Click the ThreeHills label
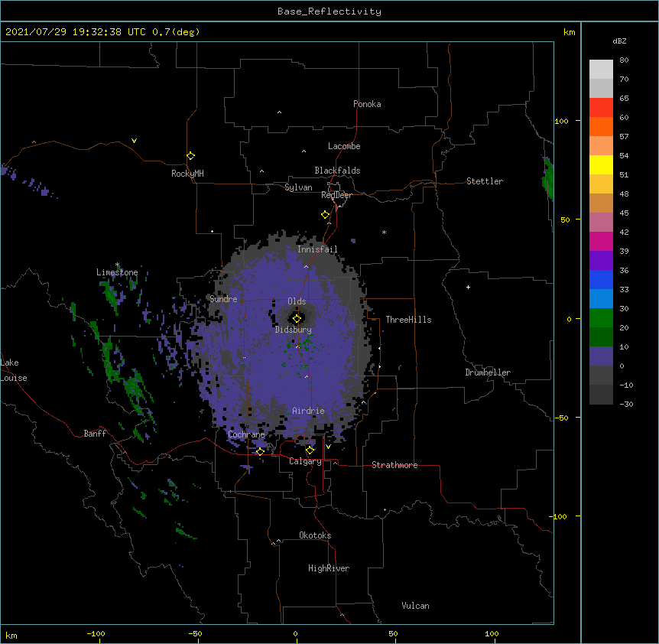The height and width of the screenshot is (644, 659). click(x=408, y=320)
